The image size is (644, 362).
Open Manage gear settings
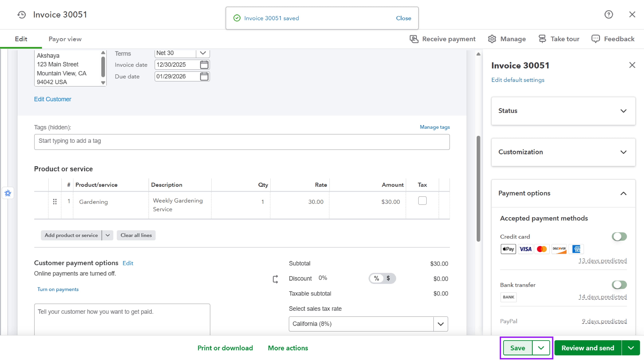[x=492, y=39]
